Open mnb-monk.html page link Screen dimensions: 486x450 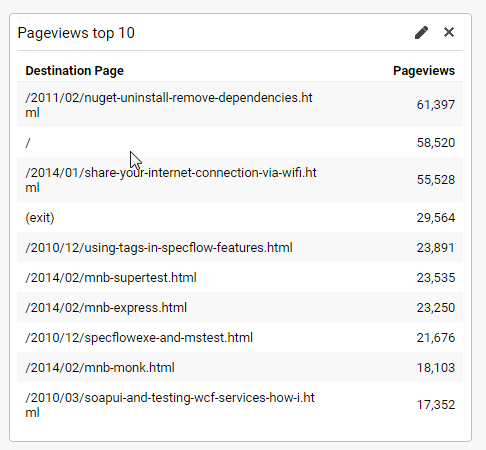(100, 368)
